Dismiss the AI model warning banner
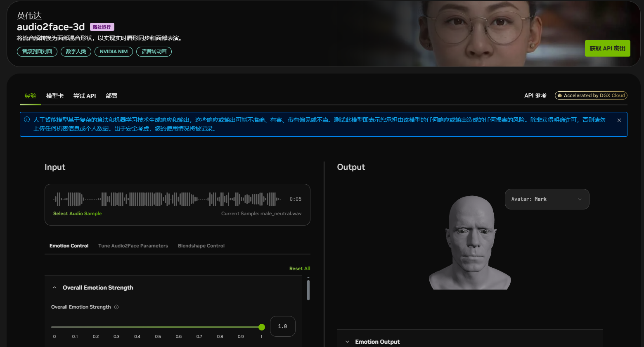644x347 pixels. [619, 120]
